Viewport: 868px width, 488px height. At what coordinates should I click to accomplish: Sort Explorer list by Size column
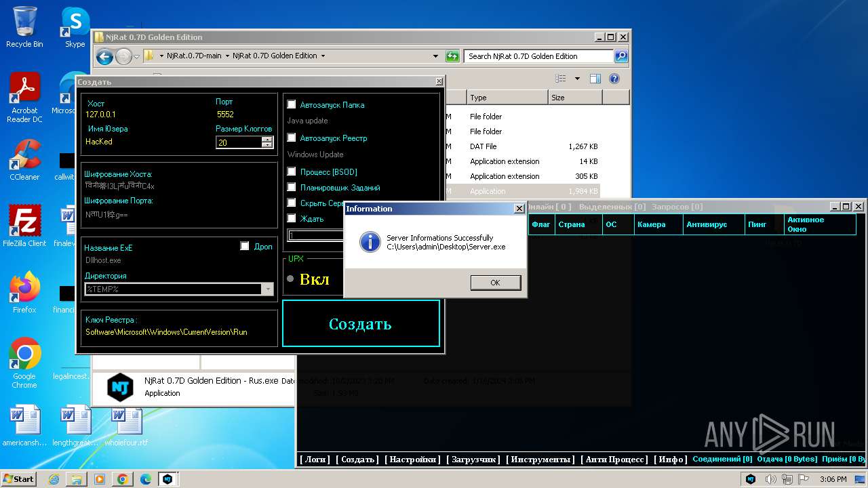click(575, 98)
